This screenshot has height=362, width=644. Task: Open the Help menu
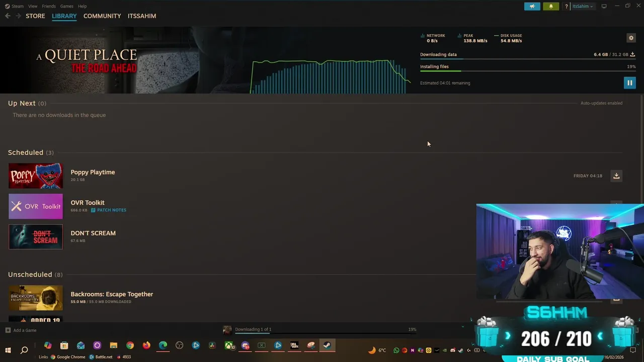pos(82,6)
